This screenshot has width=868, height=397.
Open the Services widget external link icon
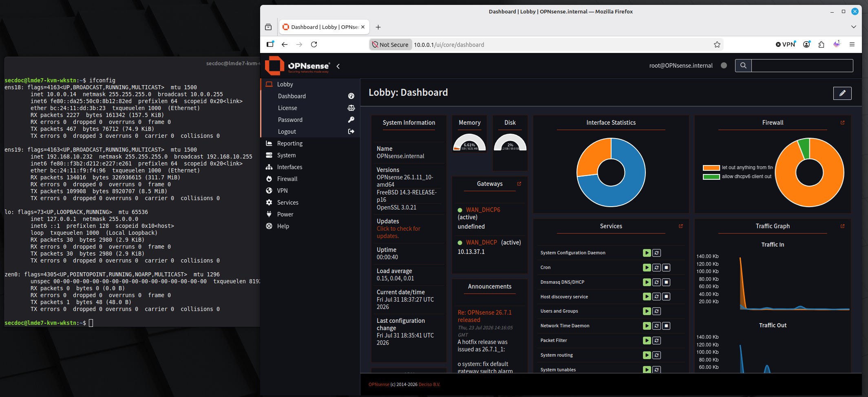coord(680,226)
